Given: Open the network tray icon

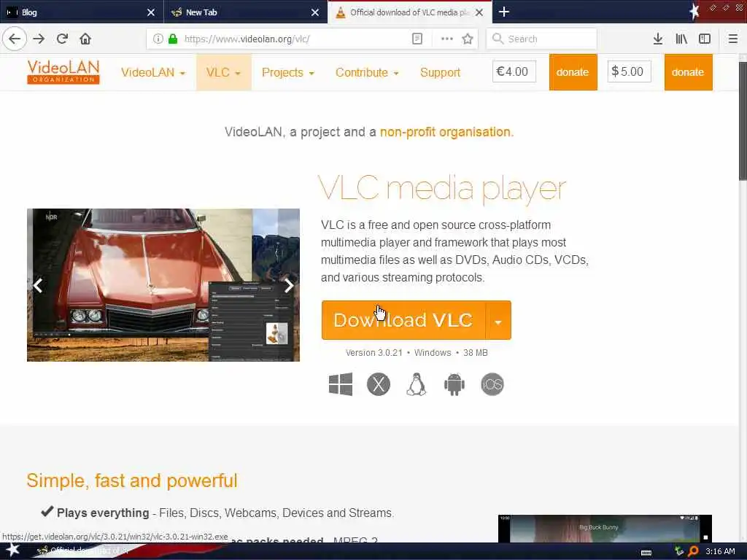Looking at the screenshot, I should tap(679, 551).
